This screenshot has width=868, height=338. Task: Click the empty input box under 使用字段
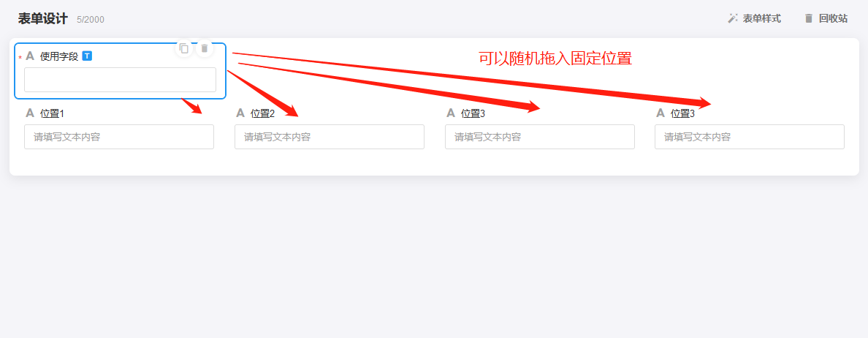[120, 80]
